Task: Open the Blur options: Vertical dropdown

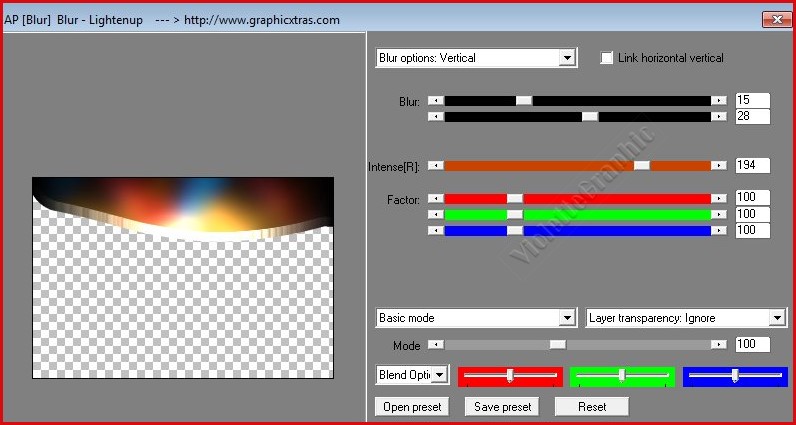Action: (x=567, y=58)
